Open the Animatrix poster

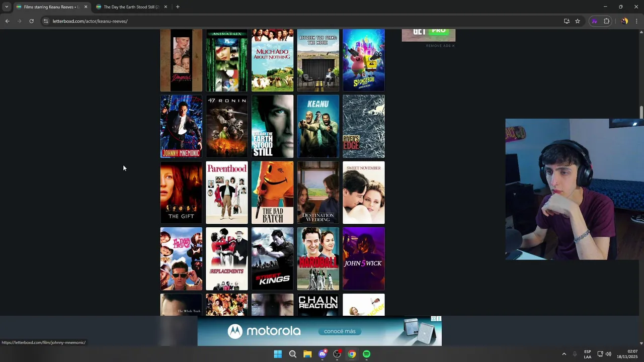tap(227, 60)
